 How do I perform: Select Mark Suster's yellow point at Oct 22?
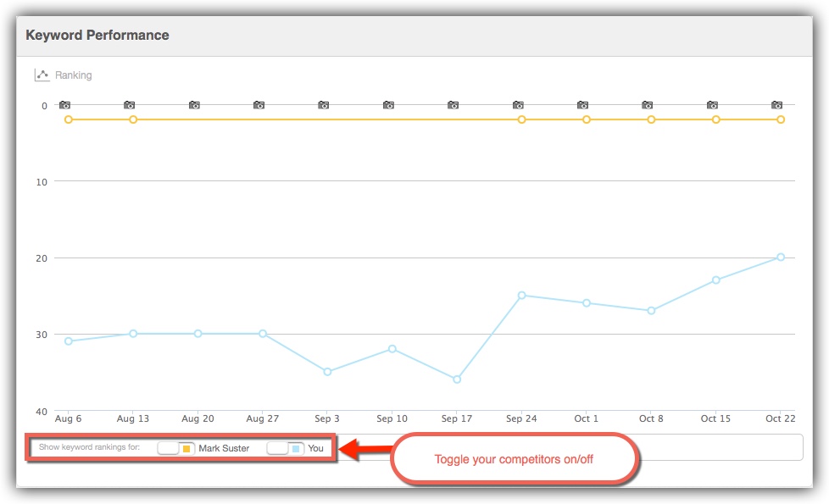click(x=781, y=120)
